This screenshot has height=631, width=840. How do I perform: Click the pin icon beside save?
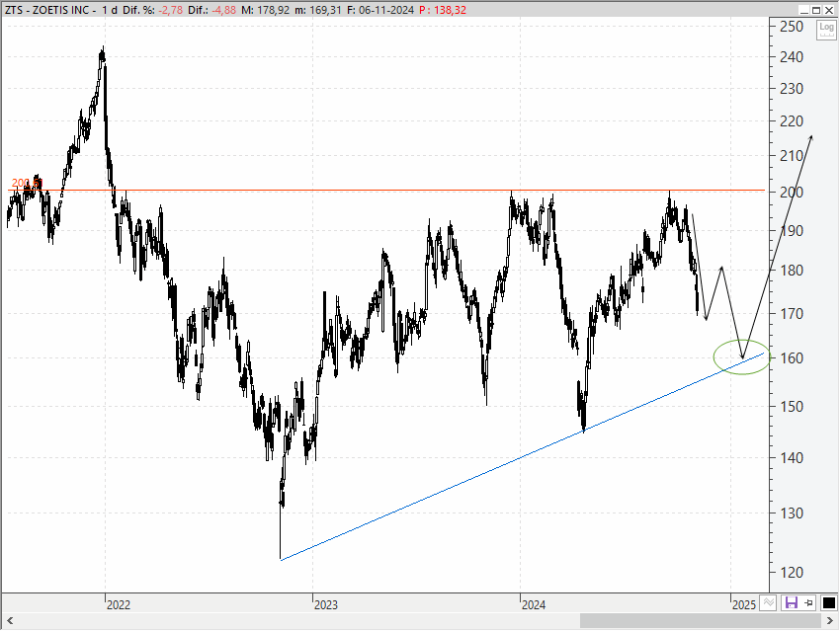click(808, 602)
